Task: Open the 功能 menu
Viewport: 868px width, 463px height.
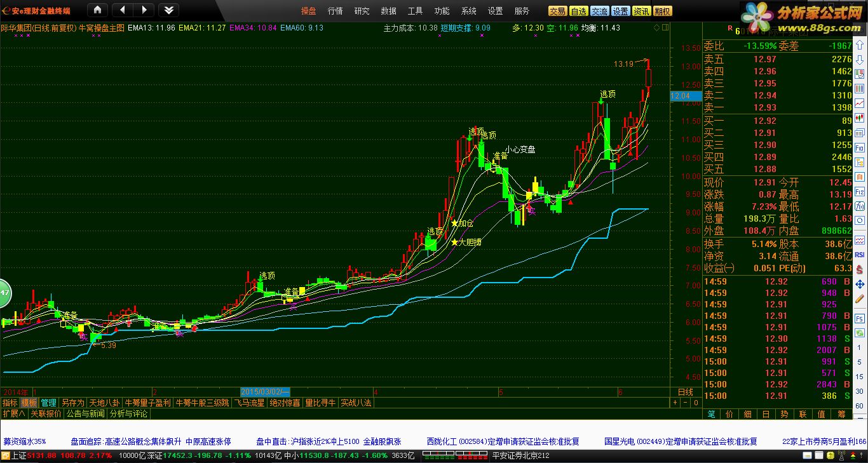Action: tap(442, 11)
